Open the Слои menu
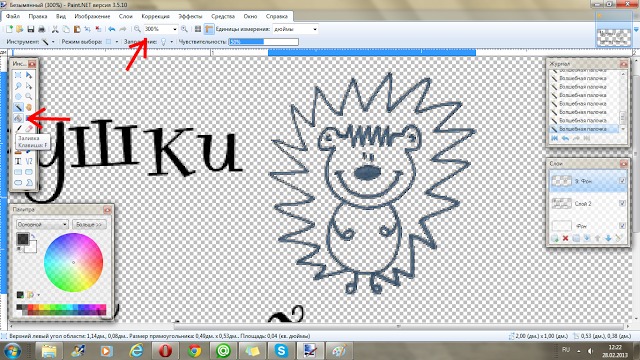Image resolution: width=640 pixels, height=360 pixels. tap(126, 16)
